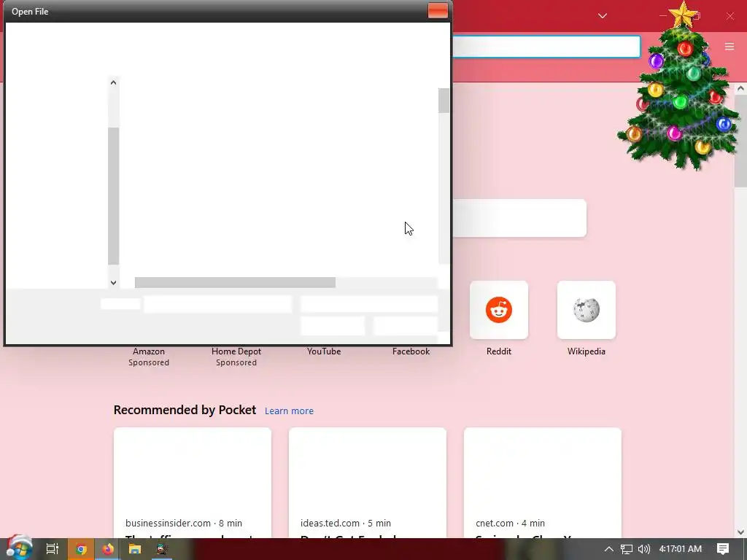
Task: Open Task View from the taskbar
Action: click(52, 549)
